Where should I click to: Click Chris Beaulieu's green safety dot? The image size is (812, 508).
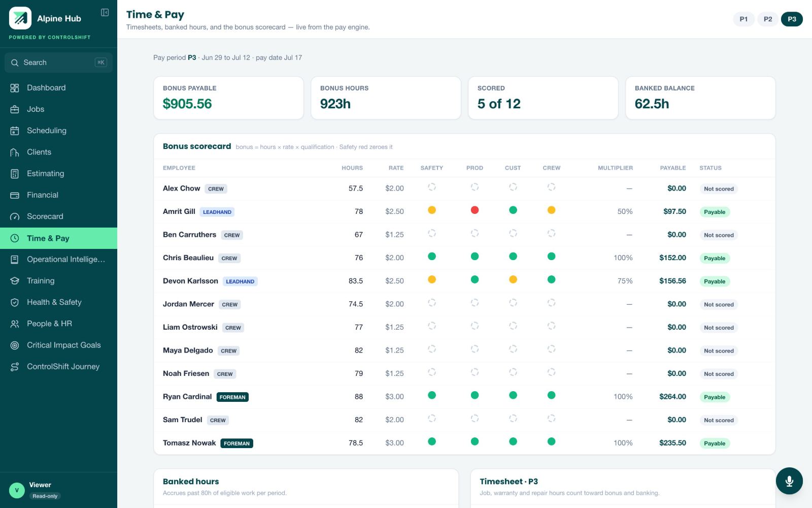pyautogui.click(x=432, y=257)
